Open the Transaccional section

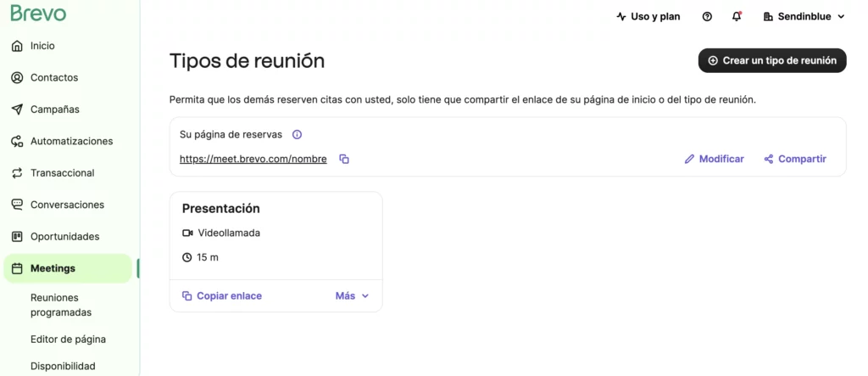coord(62,173)
